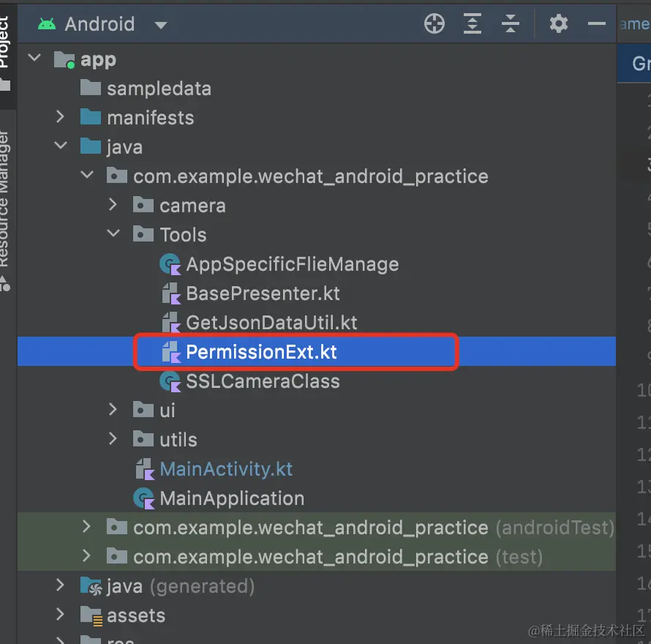Select the assets folder label
The height and width of the screenshot is (644, 651).
point(136,615)
